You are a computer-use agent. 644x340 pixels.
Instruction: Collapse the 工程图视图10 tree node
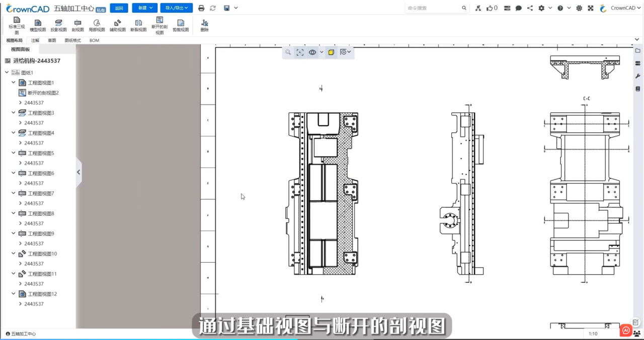coord(14,253)
